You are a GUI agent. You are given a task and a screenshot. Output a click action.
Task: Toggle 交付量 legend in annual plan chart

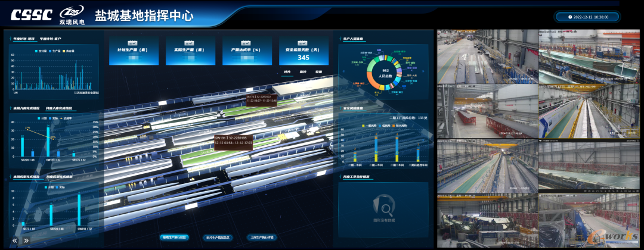pyautogui.click(x=40, y=51)
